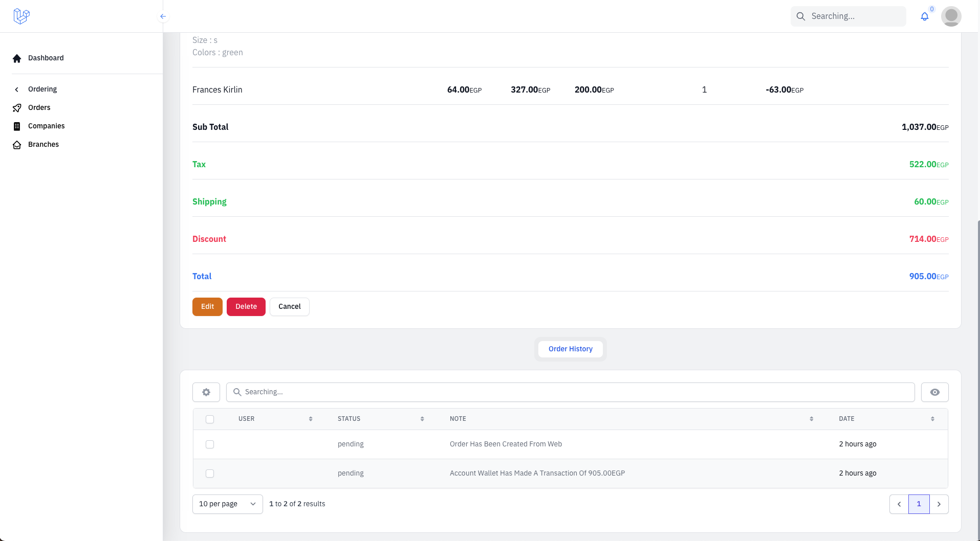This screenshot has height=541, width=980.
Task: Click 'Frances Kirlin' product name
Action: click(x=217, y=90)
